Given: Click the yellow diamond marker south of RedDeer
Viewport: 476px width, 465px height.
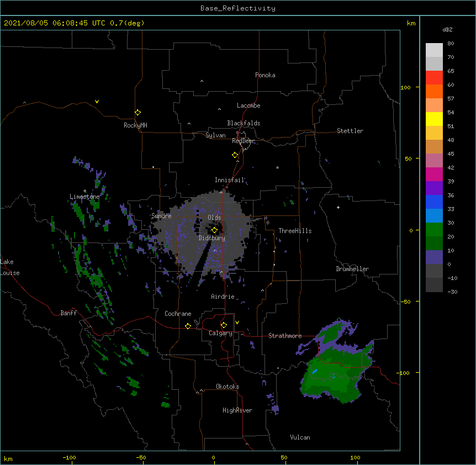Looking at the screenshot, I should [235, 155].
